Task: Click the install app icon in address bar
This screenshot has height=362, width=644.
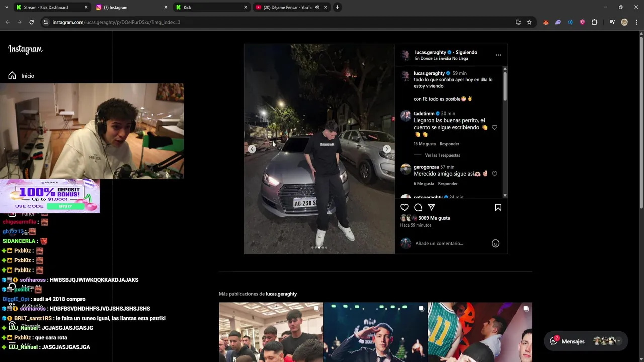Action: click(518, 22)
